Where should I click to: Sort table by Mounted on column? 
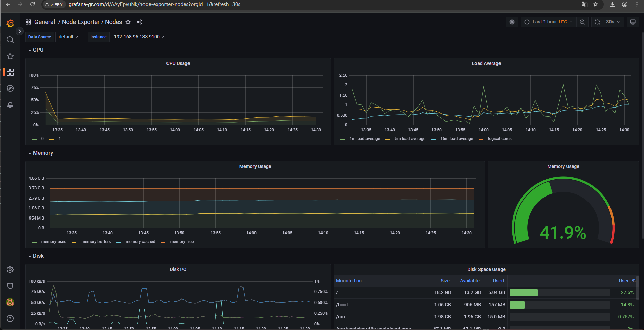point(349,281)
